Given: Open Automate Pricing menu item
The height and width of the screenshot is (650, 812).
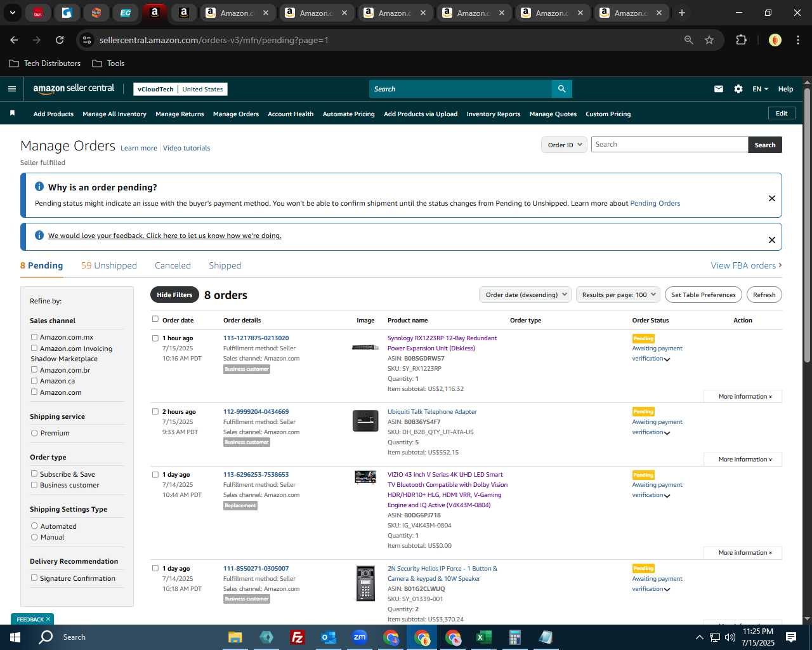Looking at the screenshot, I should coord(349,114).
